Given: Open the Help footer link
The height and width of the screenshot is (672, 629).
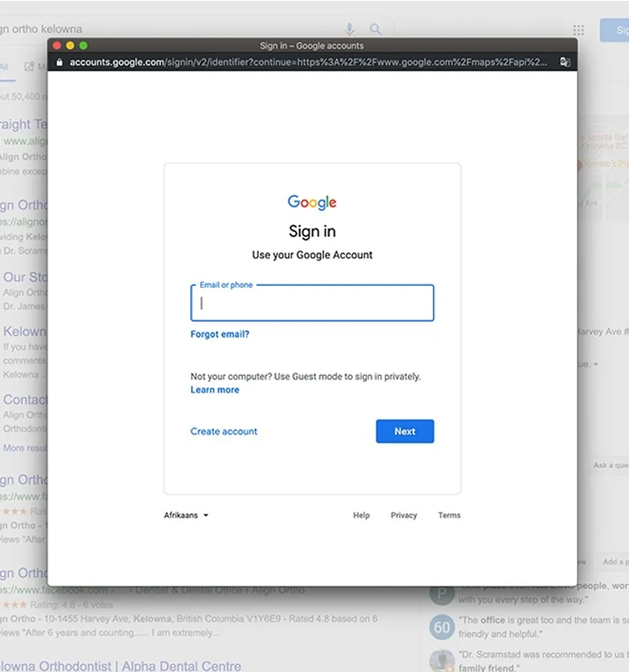Looking at the screenshot, I should click(361, 515).
